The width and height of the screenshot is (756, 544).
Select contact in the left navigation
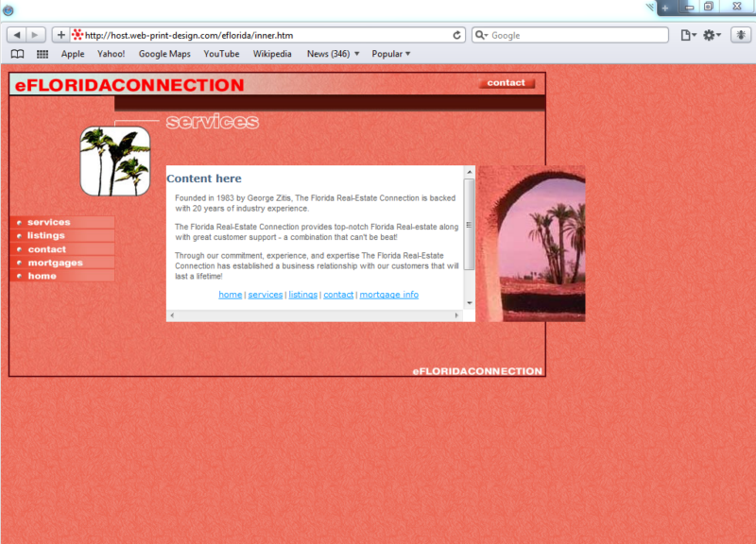pyautogui.click(x=62, y=249)
